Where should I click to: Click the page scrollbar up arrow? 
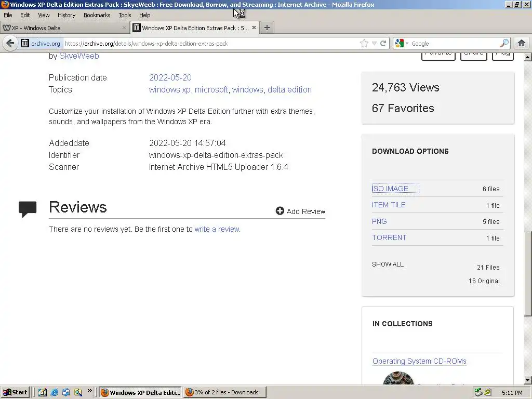tap(528, 57)
